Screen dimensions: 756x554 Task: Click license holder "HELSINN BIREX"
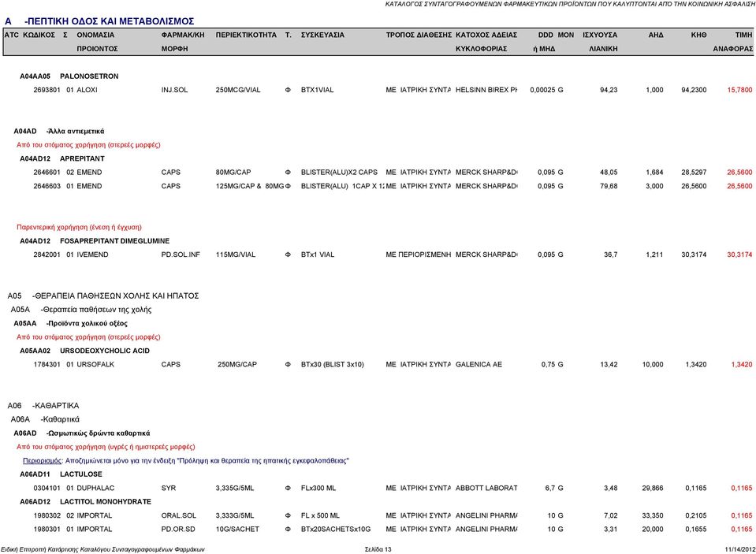pos(486,90)
